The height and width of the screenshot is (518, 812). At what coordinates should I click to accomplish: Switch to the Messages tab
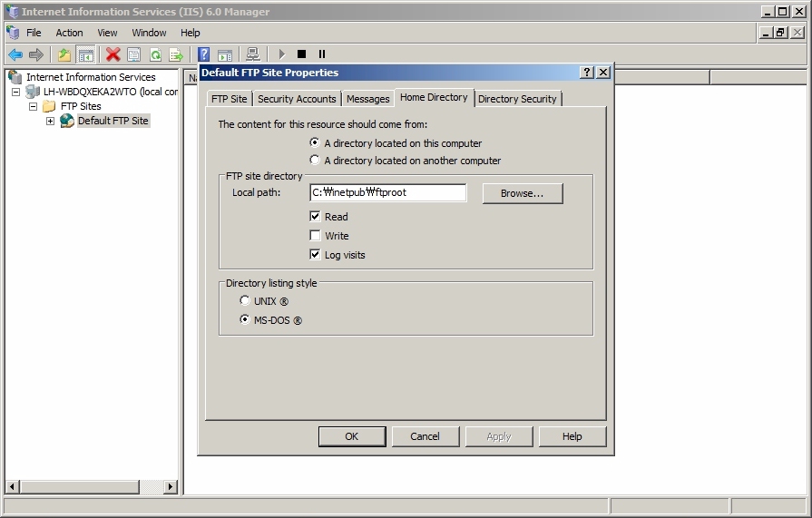click(367, 99)
